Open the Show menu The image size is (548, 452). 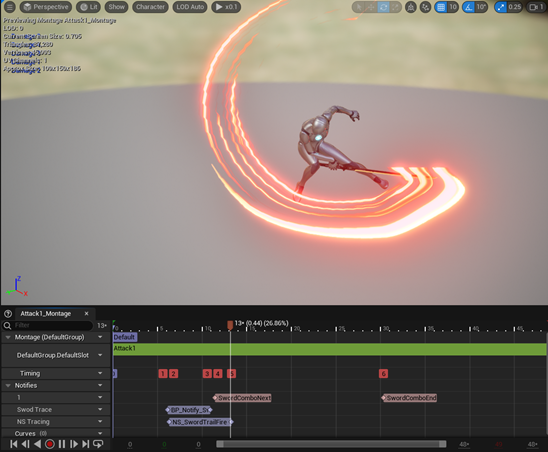point(116,7)
